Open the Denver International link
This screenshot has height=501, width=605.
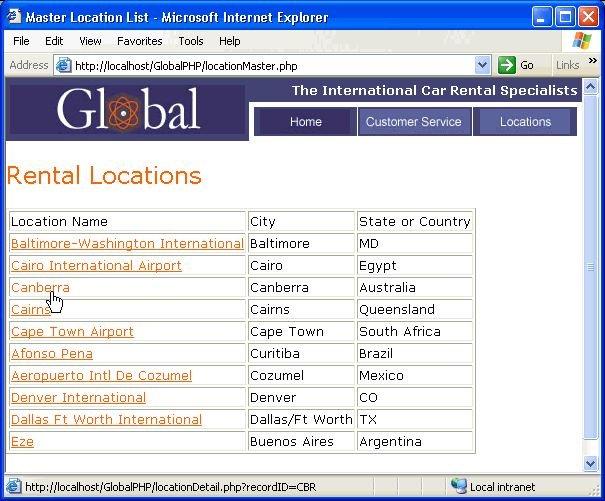point(78,398)
